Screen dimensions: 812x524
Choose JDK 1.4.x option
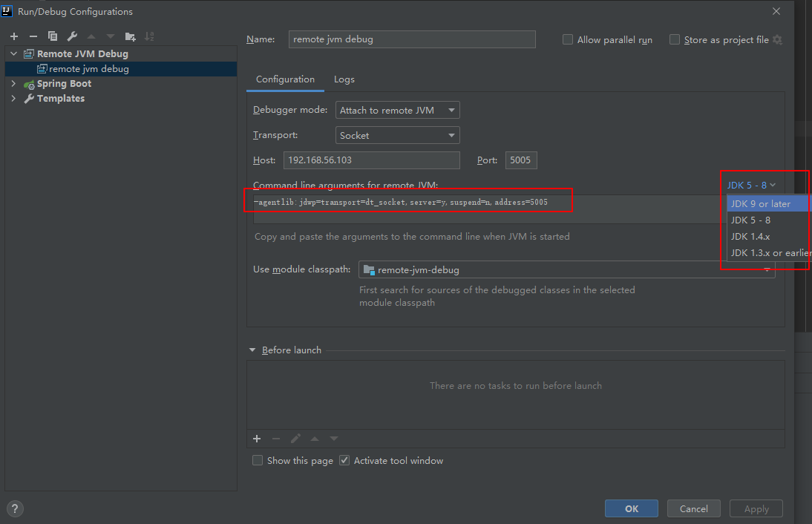coord(769,237)
